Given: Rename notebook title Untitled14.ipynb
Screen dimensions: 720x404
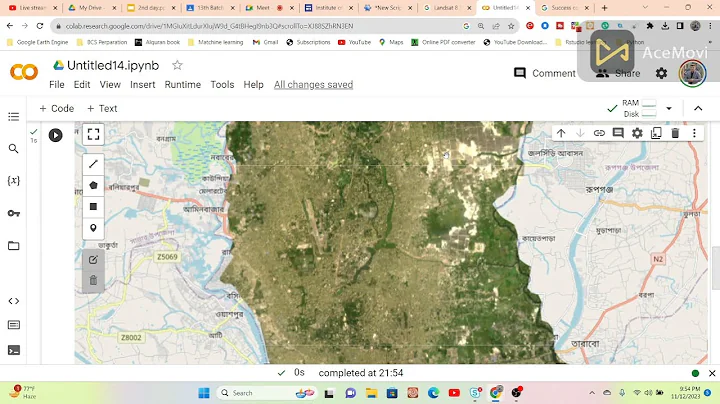Looking at the screenshot, I should tap(113, 65).
